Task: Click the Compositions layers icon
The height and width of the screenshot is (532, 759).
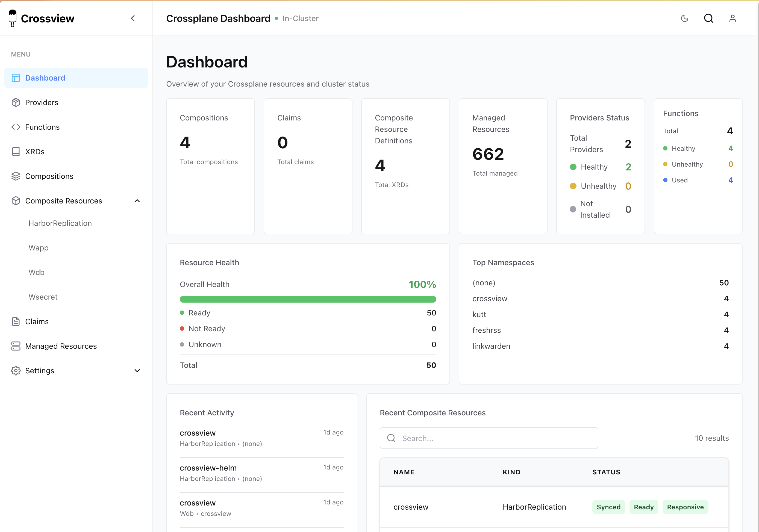Action: [x=16, y=176]
